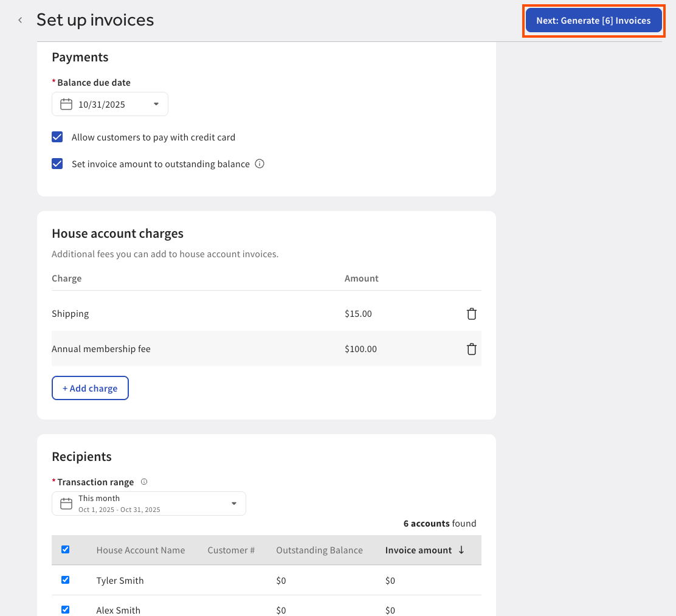Deselect Tyler Smith's account
This screenshot has height=616, width=676.
tap(65, 580)
